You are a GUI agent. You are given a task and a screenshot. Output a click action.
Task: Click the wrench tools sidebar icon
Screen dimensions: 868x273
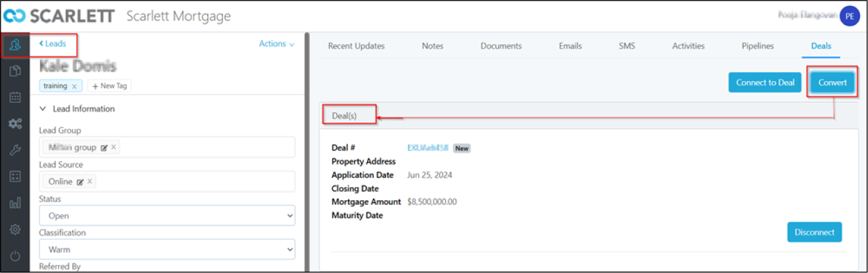pos(15,150)
